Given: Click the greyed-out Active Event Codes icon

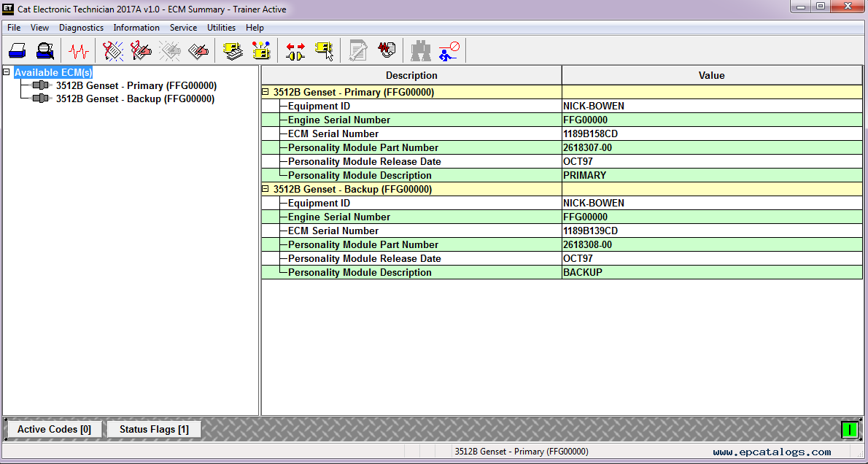Looking at the screenshot, I should click(x=169, y=52).
